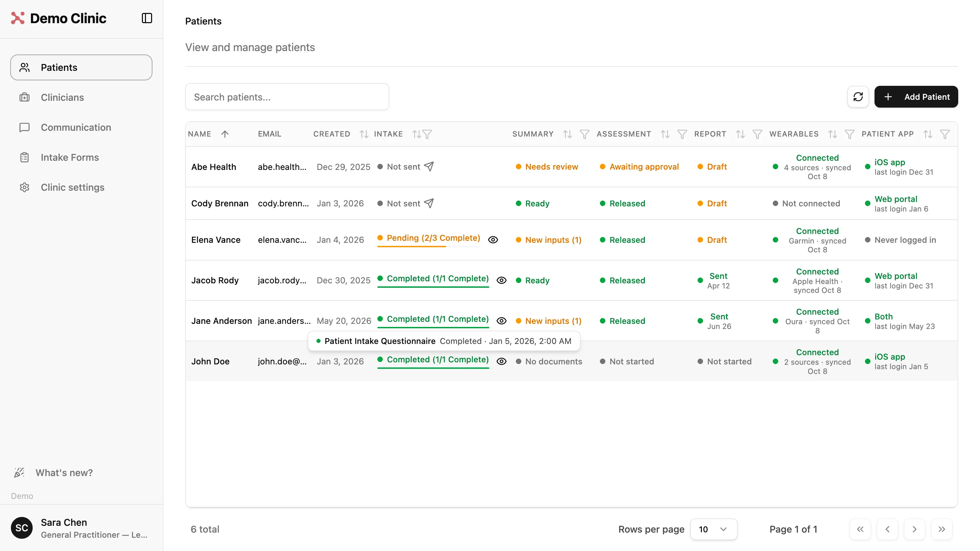Image resolution: width=980 pixels, height=551 pixels.
Task: Filter the Patient App column
Action: (945, 134)
